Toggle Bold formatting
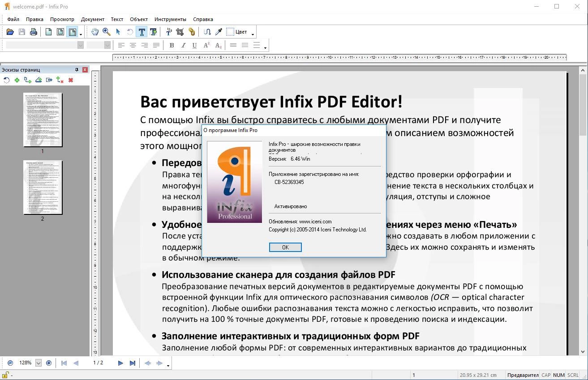The width and height of the screenshot is (588, 380). pyautogui.click(x=172, y=45)
